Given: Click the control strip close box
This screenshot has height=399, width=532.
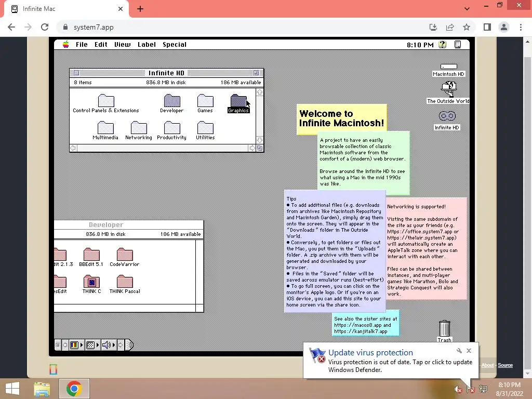Looking at the screenshot, I should pyautogui.click(x=58, y=345).
